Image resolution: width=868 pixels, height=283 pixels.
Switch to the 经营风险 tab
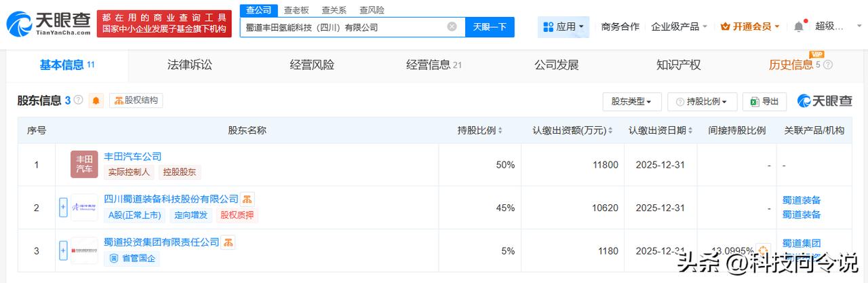[311, 65]
